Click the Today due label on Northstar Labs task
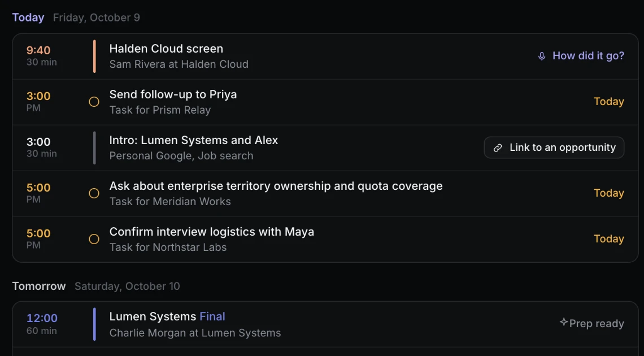 [608, 238]
